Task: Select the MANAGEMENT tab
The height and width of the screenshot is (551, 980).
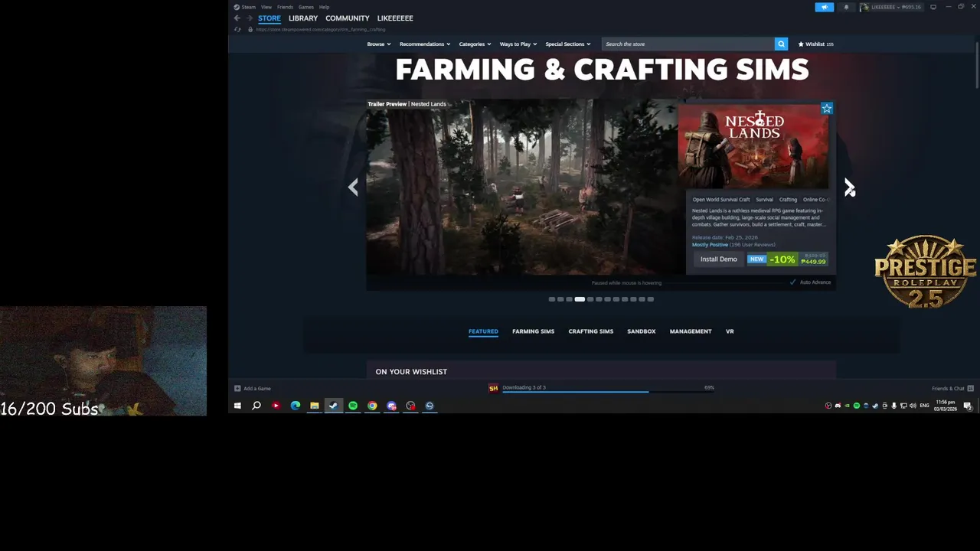Action: coord(691,331)
